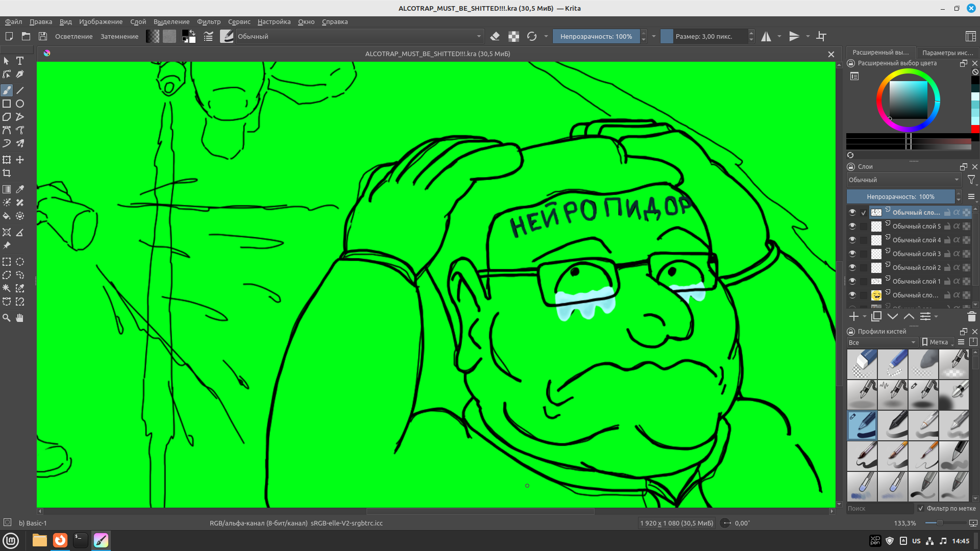Switch to Параметры инструмента tab
980x551 pixels.
tap(947, 53)
